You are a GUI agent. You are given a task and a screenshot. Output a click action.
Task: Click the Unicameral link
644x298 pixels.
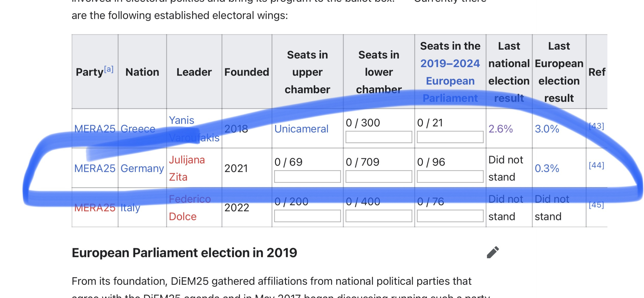pyautogui.click(x=301, y=129)
